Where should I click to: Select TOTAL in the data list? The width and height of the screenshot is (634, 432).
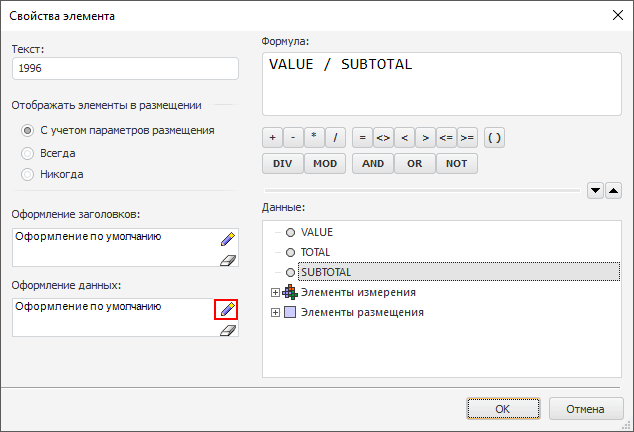(315, 252)
